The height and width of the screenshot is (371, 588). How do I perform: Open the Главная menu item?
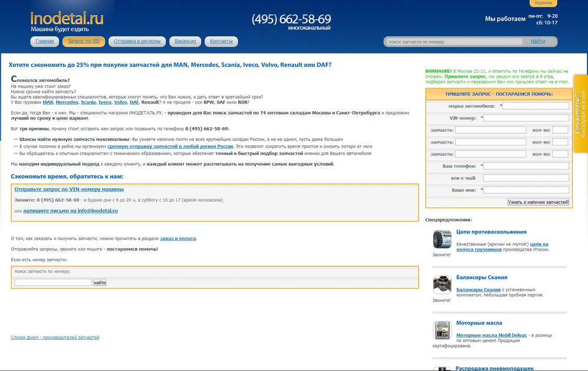45,41
